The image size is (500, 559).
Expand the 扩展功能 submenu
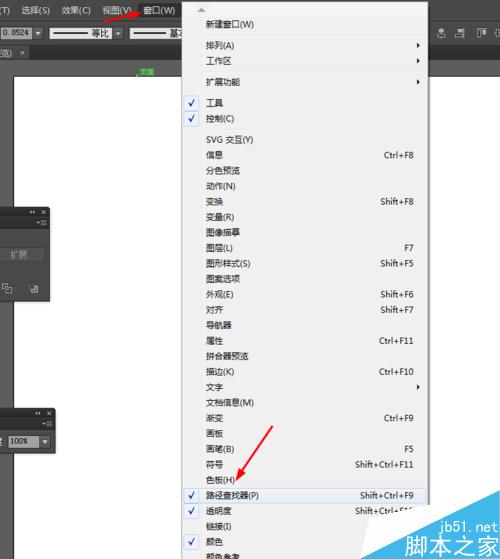305,82
